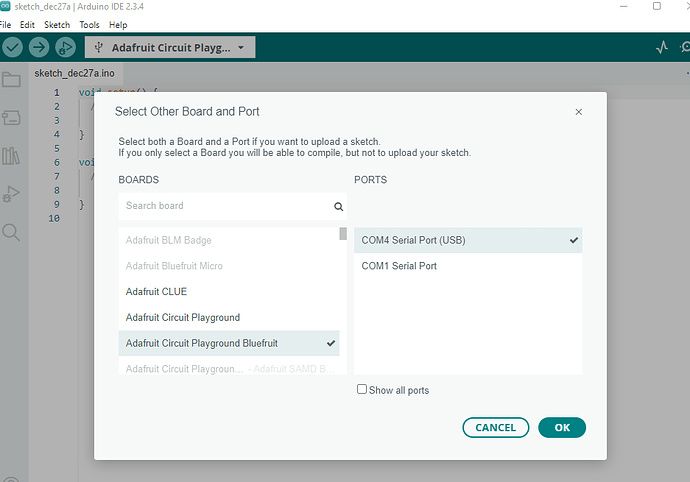Click the boards list scrollbar thumb
690x482 pixels.
(343, 234)
